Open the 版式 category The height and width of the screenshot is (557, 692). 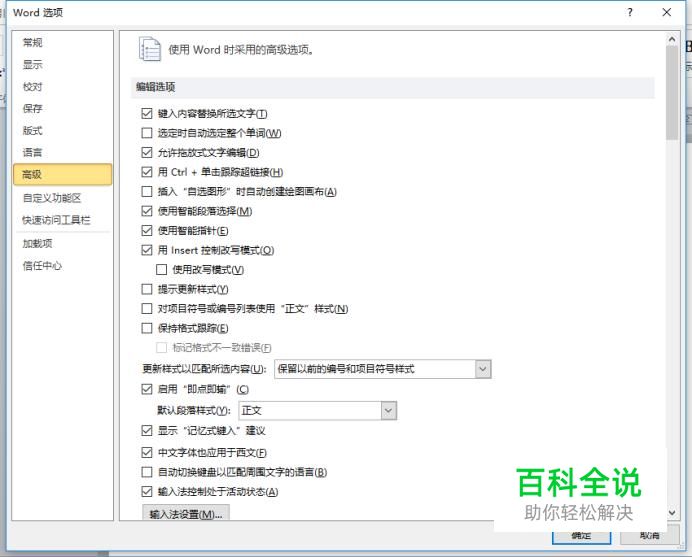tap(33, 131)
